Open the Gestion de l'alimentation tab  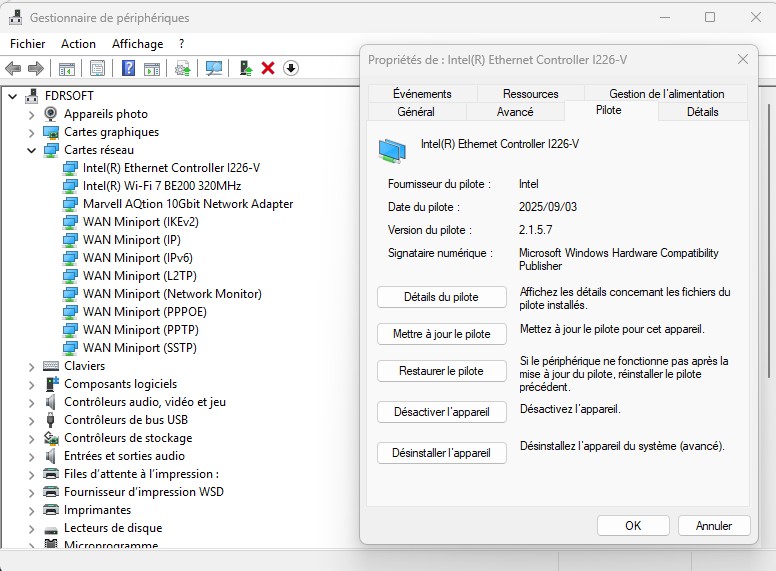click(666, 94)
